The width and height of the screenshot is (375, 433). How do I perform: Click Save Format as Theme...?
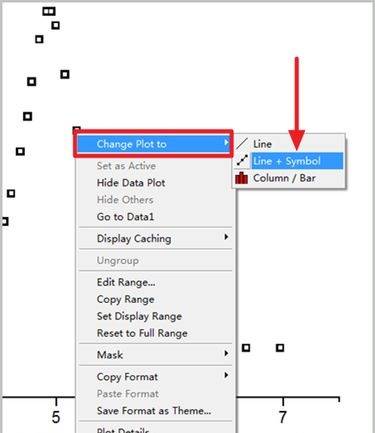(x=154, y=411)
